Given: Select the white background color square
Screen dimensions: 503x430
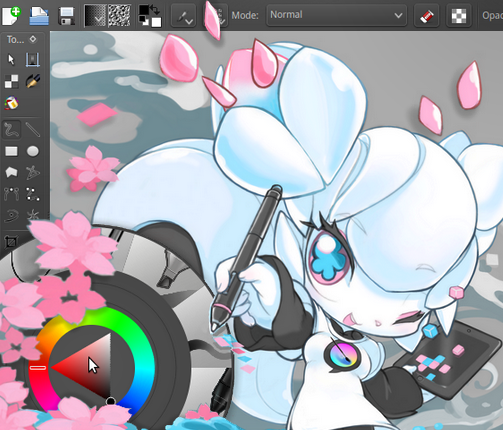Looking at the screenshot, I should pos(156,22).
